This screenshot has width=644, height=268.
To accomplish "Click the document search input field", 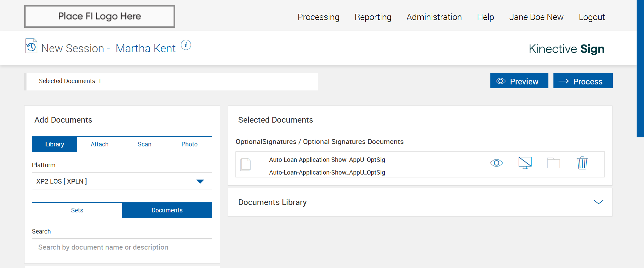I will pos(122,247).
